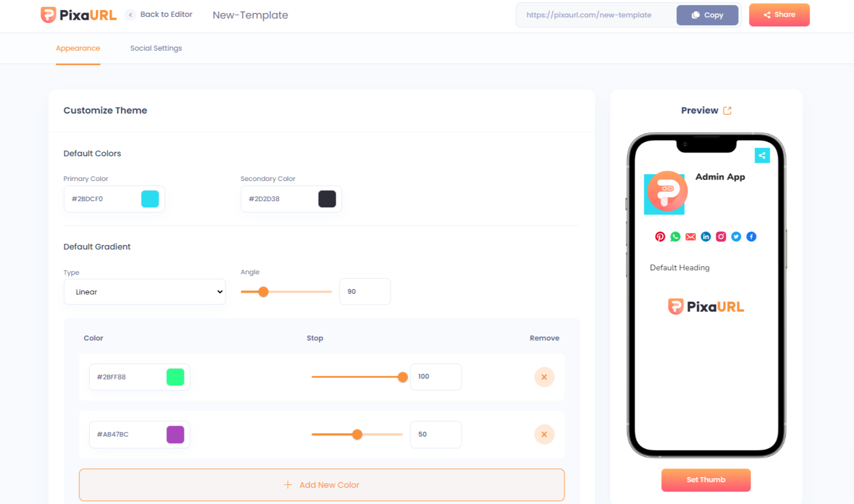Click the Copy URL button
Screen dimensions: 854x504
pos(707,15)
